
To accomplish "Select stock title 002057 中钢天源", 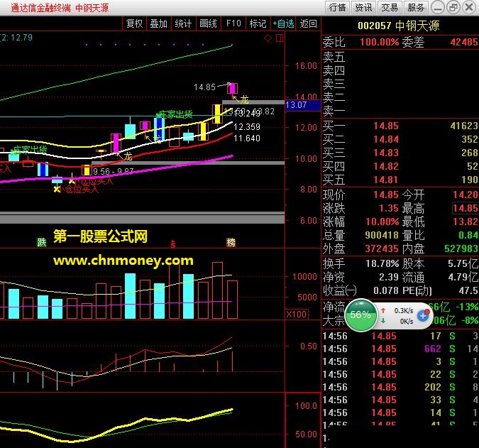I will 398,26.
